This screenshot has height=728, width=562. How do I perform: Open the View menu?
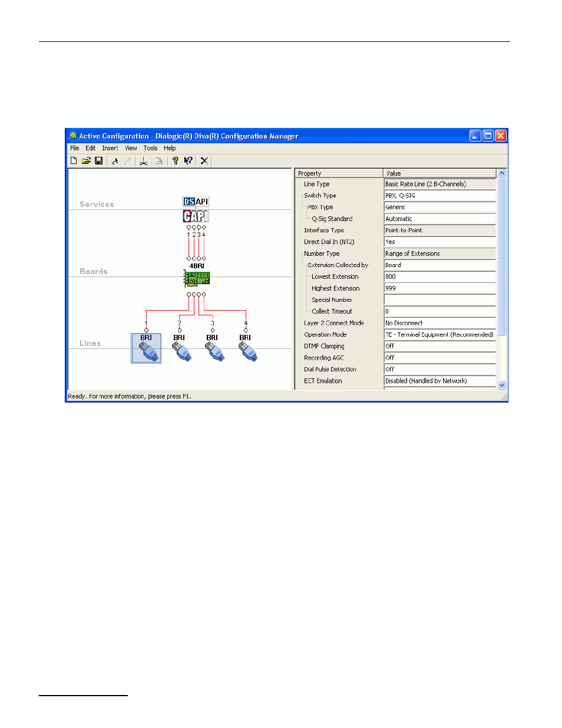tap(131, 149)
